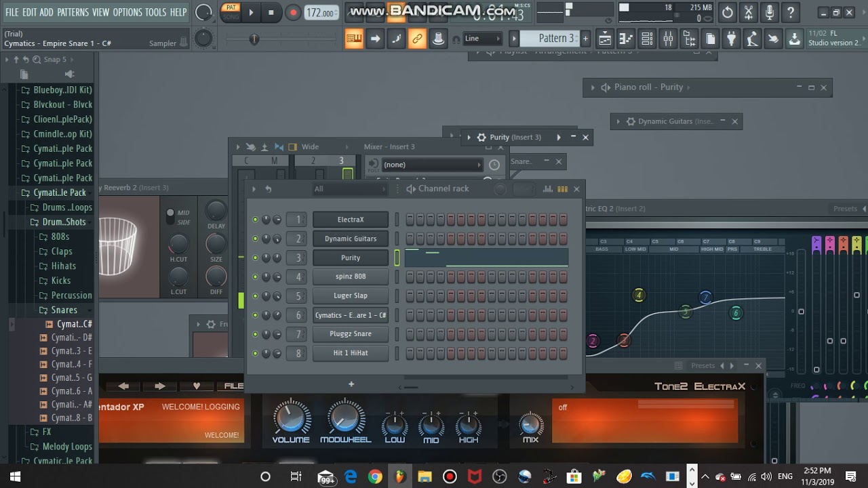The width and height of the screenshot is (868, 488).
Task: Open the FILE menu
Action: (12, 12)
